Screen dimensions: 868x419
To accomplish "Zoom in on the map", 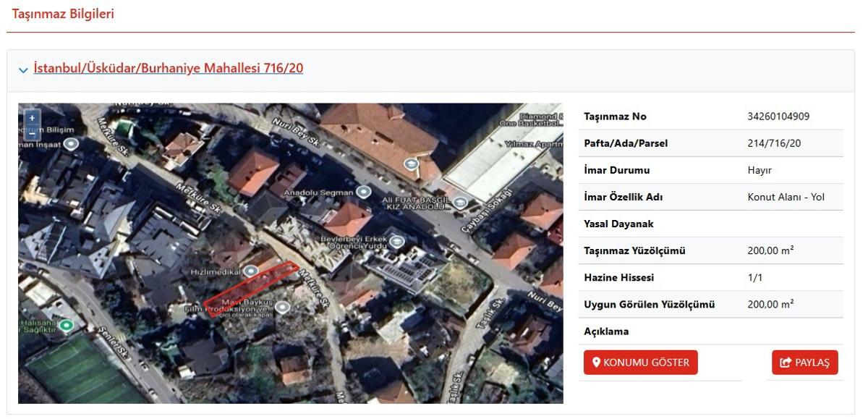I will tap(32, 118).
